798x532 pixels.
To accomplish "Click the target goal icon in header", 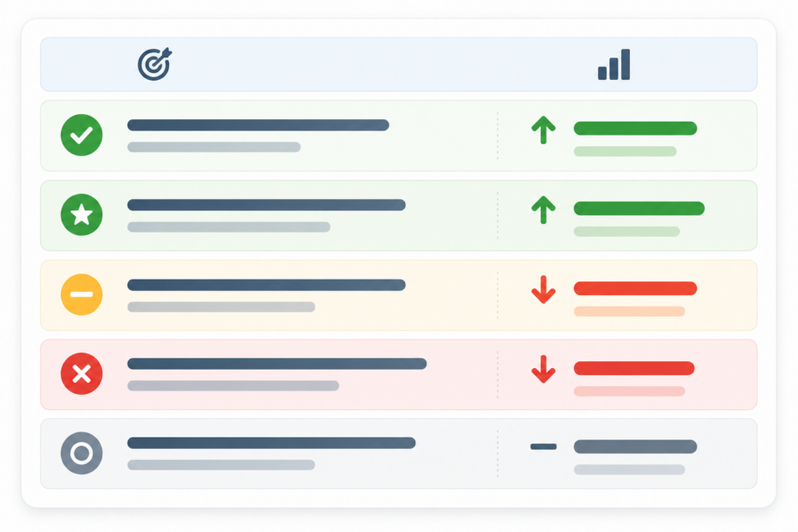I will point(154,64).
